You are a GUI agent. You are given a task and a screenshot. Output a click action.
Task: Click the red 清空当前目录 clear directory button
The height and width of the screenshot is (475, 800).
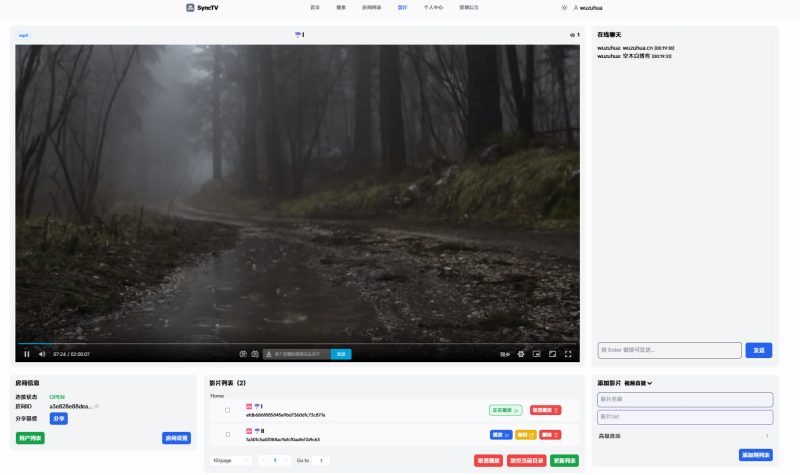pyautogui.click(x=527, y=461)
